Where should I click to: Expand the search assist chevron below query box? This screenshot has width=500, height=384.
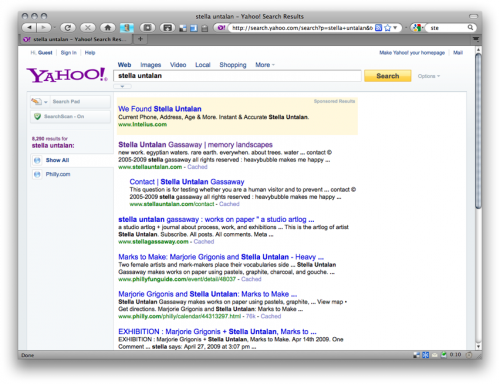coord(122,86)
